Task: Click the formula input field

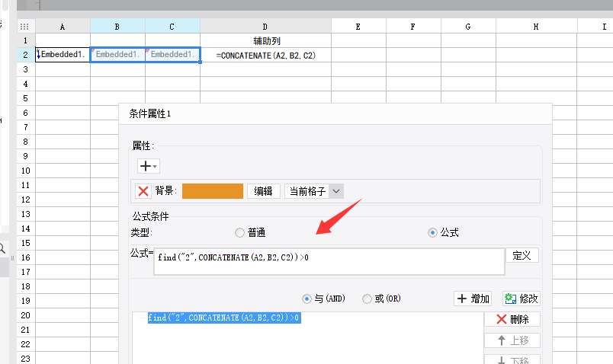Action: pyautogui.click(x=329, y=261)
